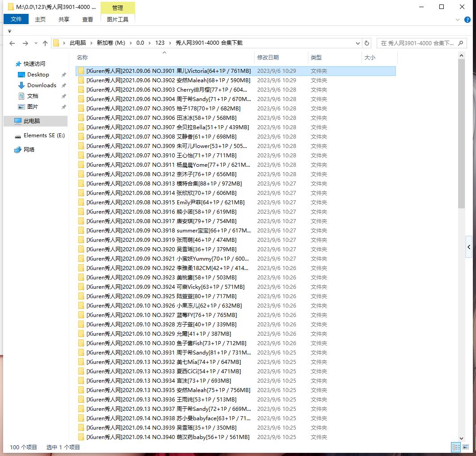The width and height of the screenshot is (476, 456).
Task: Click folder icon of NO.3936 王雨纯
Action: [81, 400]
